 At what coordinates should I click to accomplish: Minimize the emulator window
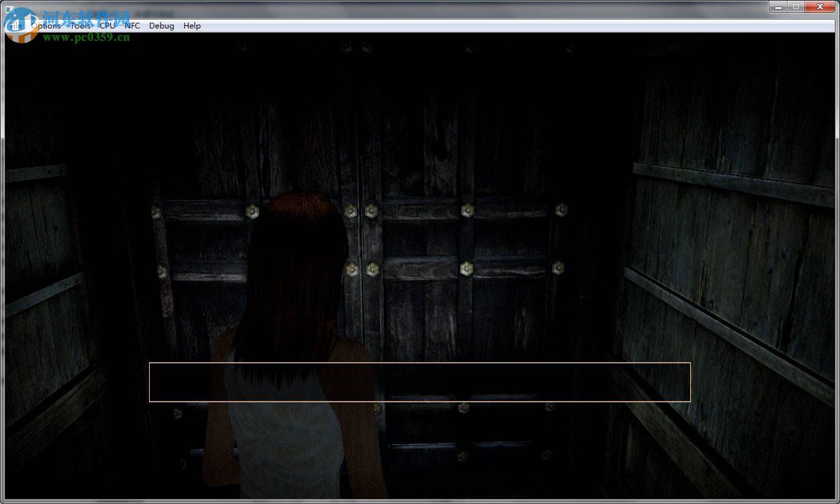click(x=778, y=6)
